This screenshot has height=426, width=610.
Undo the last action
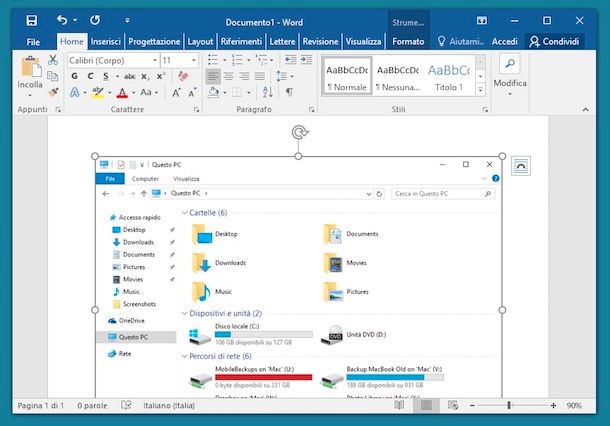click(x=62, y=19)
